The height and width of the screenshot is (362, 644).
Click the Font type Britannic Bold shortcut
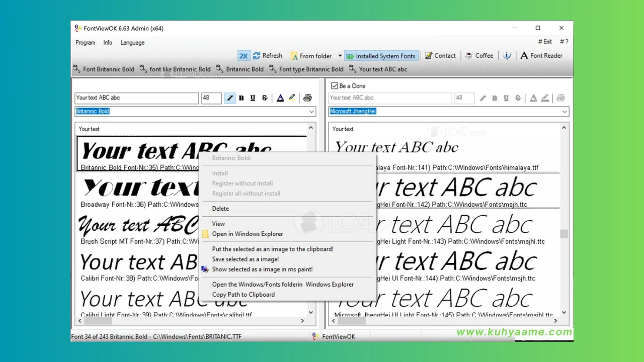click(306, 69)
